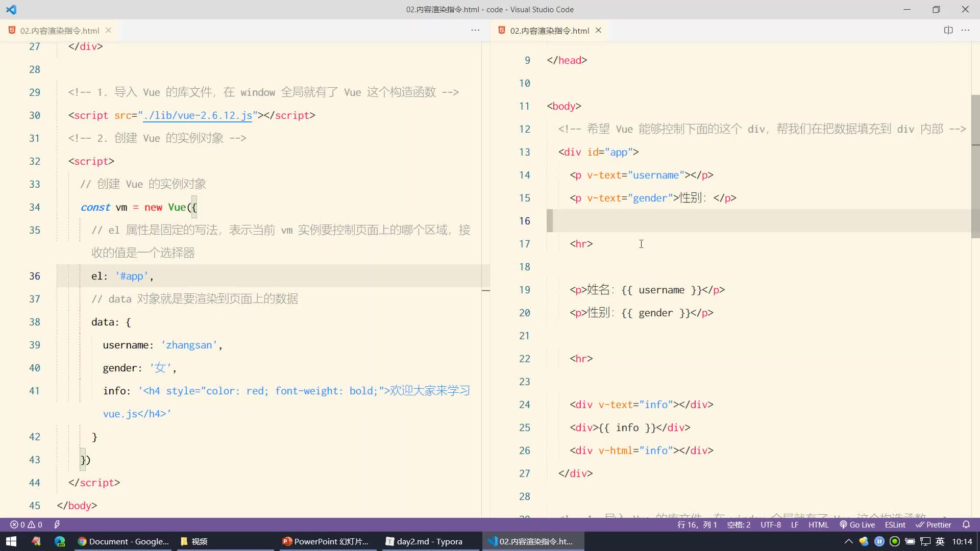Click the blue circular tray icon
Screen dimensions: 980x551
tap(879, 541)
